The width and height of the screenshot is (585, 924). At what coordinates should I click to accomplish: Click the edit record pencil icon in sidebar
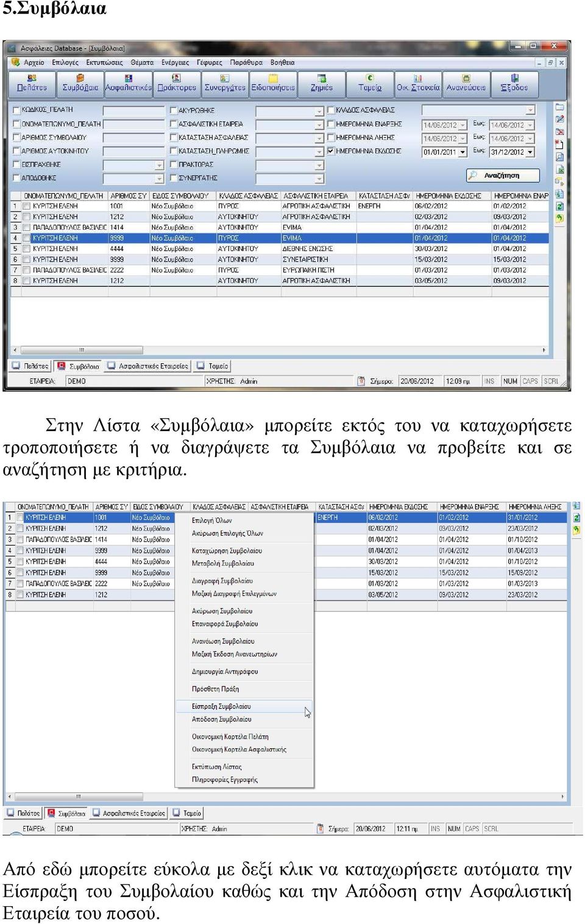[x=559, y=119]
